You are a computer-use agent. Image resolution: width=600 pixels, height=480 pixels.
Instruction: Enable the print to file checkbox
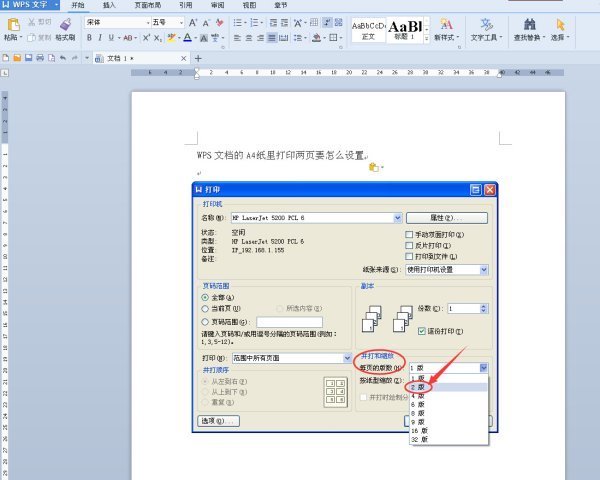(x=408, y=255)
